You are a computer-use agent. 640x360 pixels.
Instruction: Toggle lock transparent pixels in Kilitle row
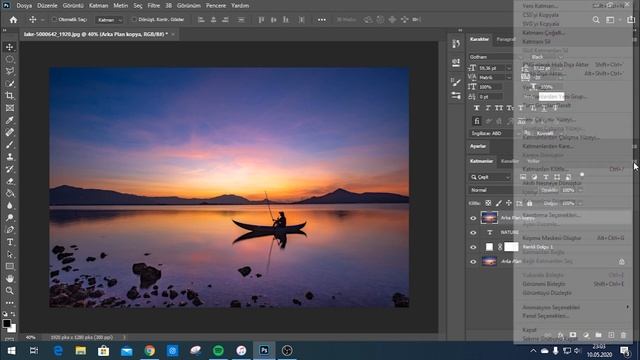[x=488, y=203]
